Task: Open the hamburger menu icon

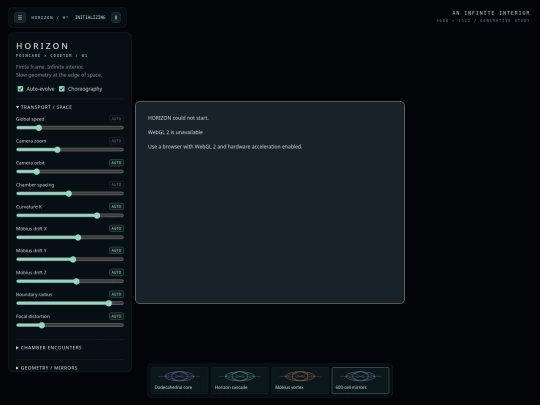Action: [x=20, y=17]
